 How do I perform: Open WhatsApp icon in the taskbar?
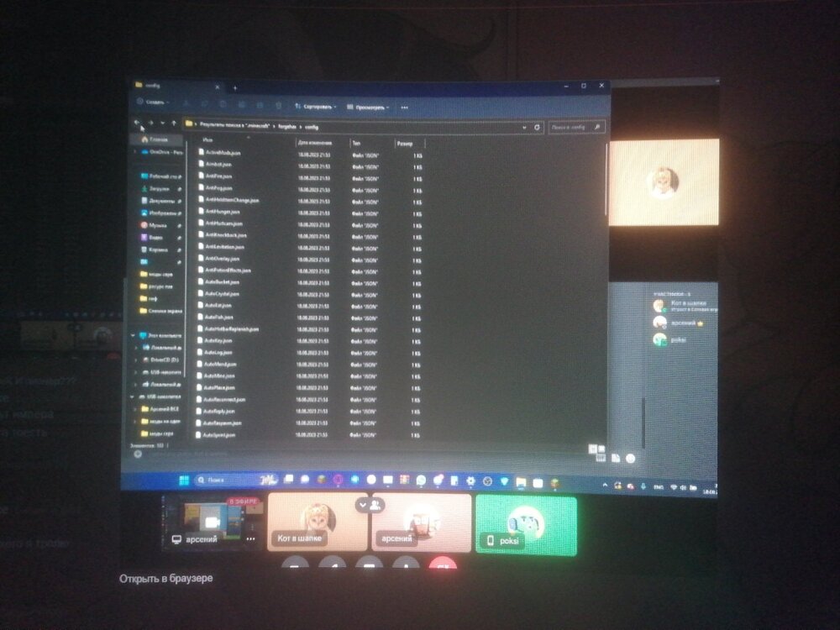[x=421, y=480]
